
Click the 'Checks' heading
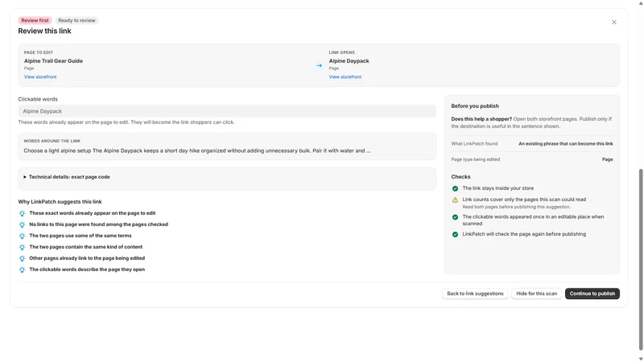click(x=460, y=176)
